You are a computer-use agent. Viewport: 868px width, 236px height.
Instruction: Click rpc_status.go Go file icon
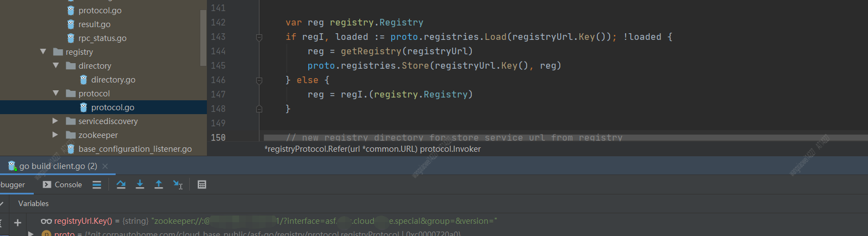click(x=71, y=38)
